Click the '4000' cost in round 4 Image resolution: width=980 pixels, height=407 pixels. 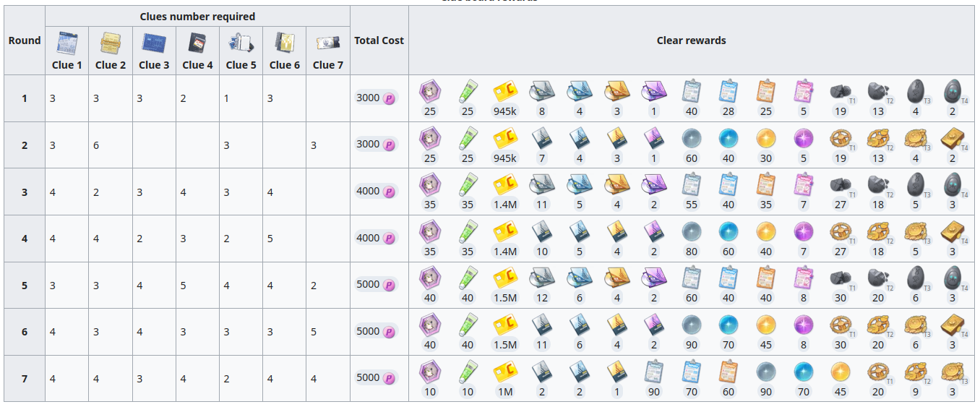(x=368, y=238)
